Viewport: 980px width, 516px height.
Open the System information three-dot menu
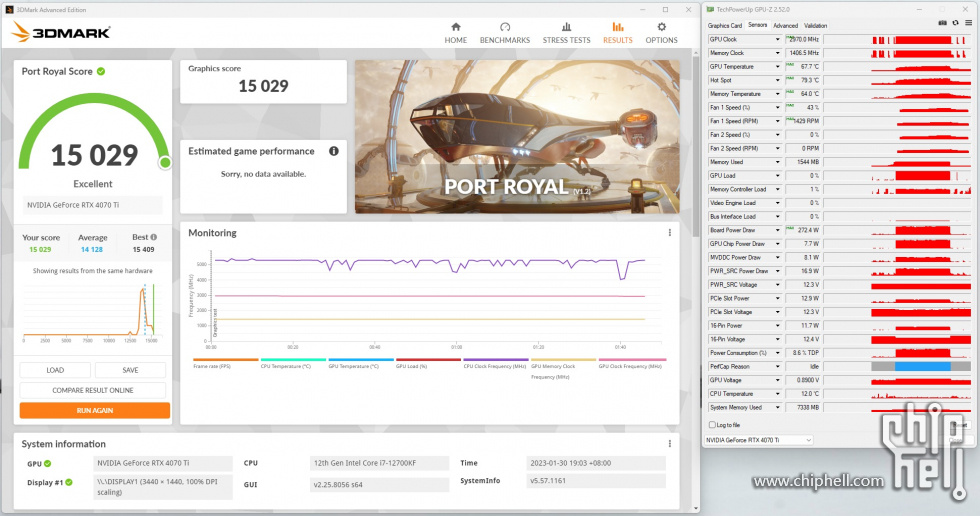669,444
